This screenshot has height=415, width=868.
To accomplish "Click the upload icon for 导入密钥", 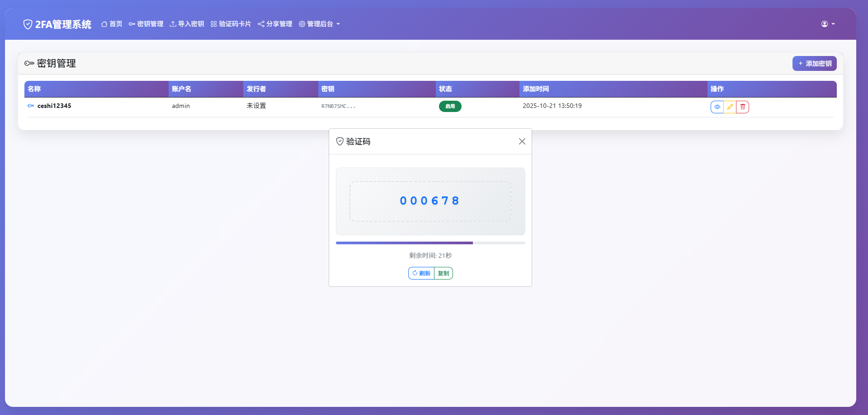I will coord(172,24).
